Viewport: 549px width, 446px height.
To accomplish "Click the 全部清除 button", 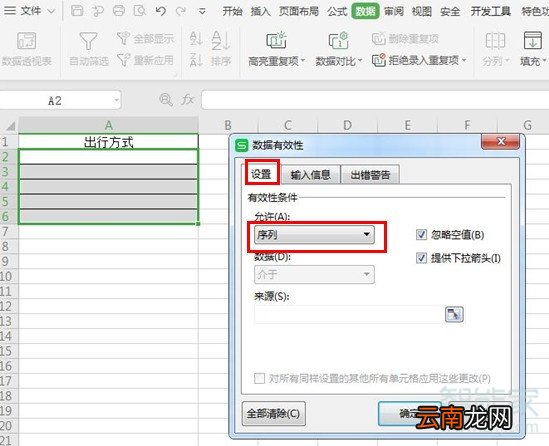I will click(x=274, y=414).
